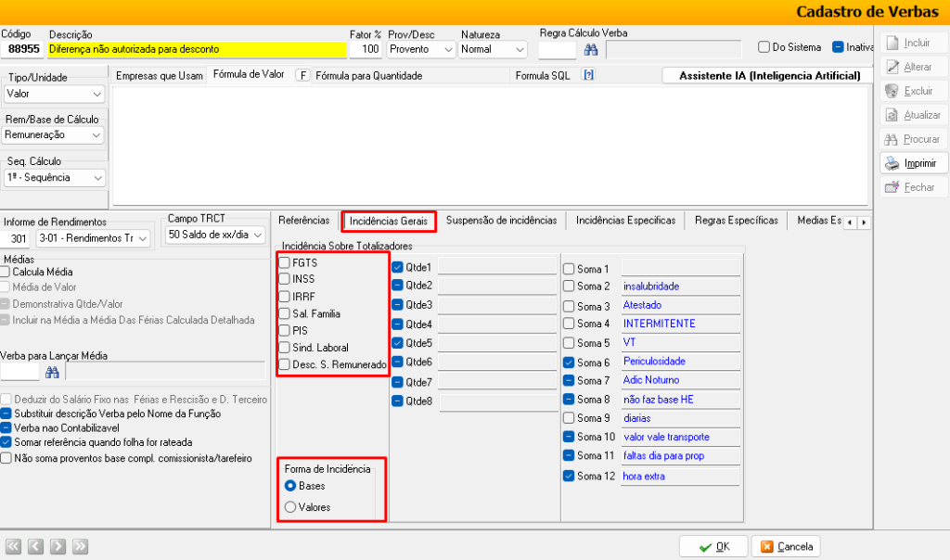This screenshot has width=950, height=560.
Task: Click the Informe de Rendimentos code field 301
Action: click(x=16, y=238)
